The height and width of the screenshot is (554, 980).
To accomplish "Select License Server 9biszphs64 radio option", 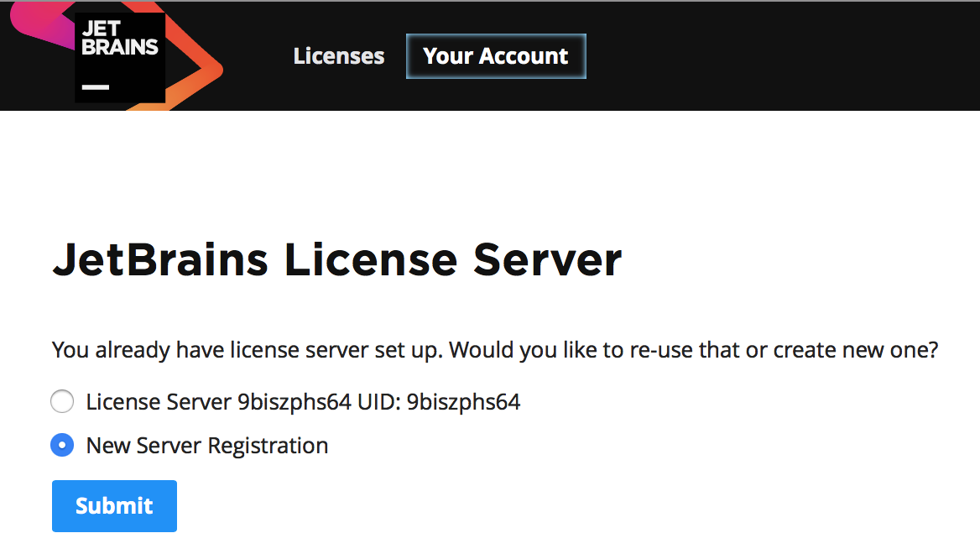I will pos(62,401).
